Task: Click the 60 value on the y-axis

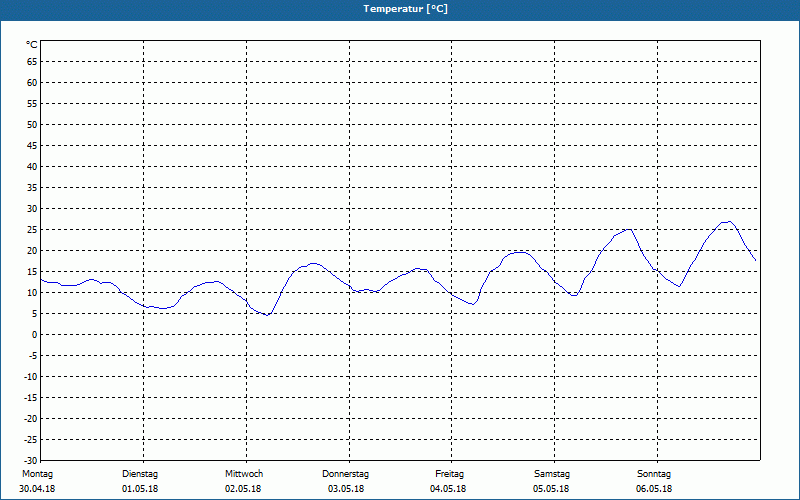Action: tap(32, 83)
